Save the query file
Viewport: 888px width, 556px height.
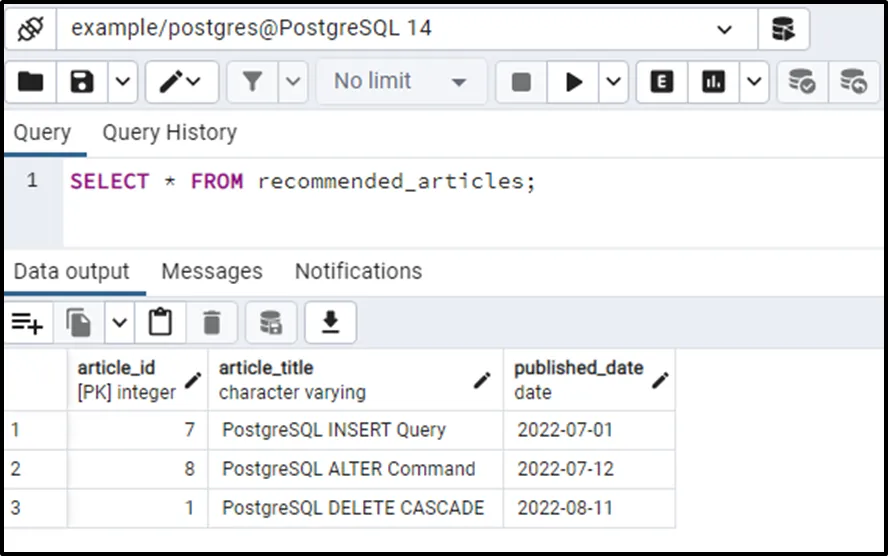coord(80,81)
